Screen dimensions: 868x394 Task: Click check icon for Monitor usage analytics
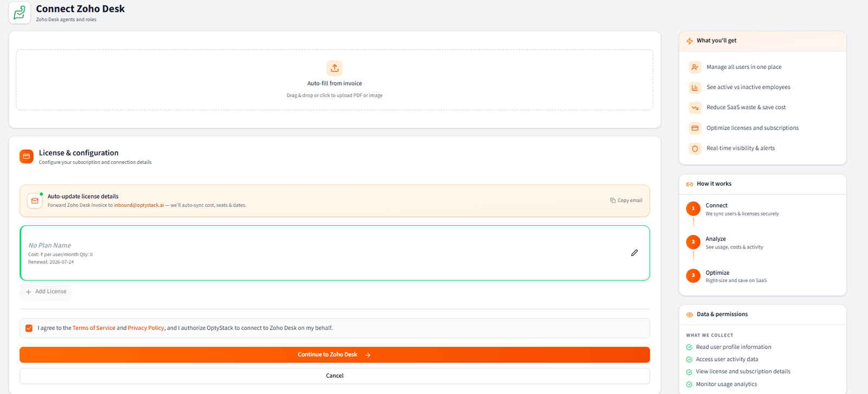tap(689, 384)
